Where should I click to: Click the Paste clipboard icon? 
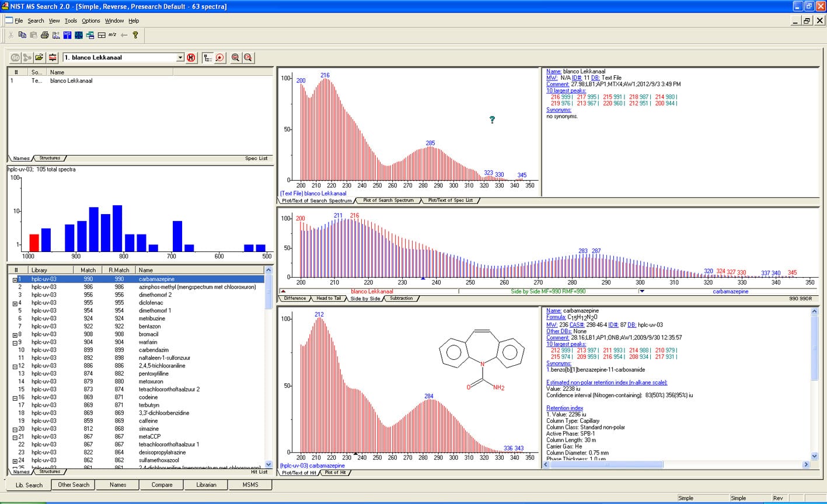point(33,35)
